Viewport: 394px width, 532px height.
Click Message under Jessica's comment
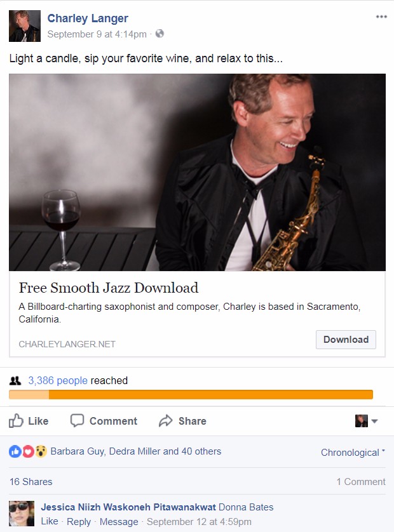[x=119, y=521]
